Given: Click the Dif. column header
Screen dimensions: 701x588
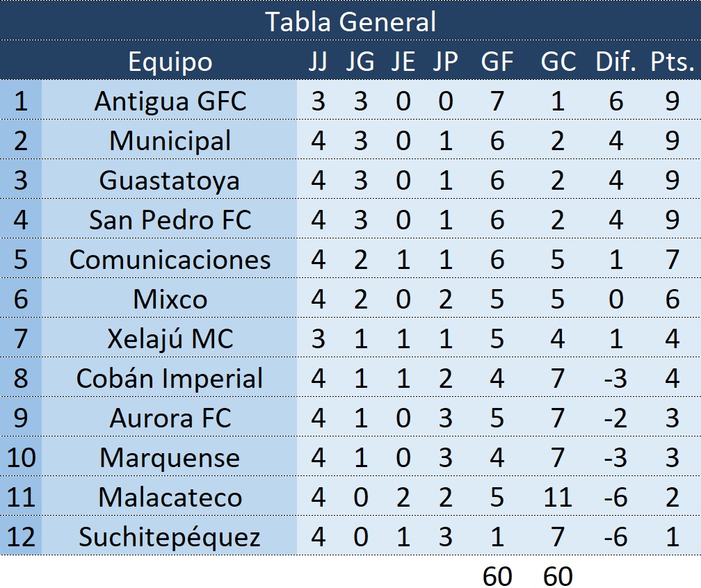Looking at the screenshot, I should pos(615,60).
